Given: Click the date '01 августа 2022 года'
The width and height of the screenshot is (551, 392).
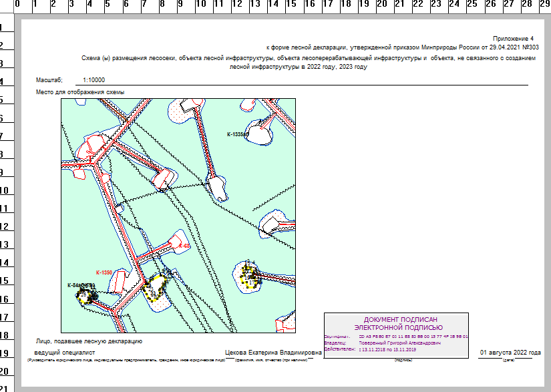Looking at the screenshot, I should (510, 352).
